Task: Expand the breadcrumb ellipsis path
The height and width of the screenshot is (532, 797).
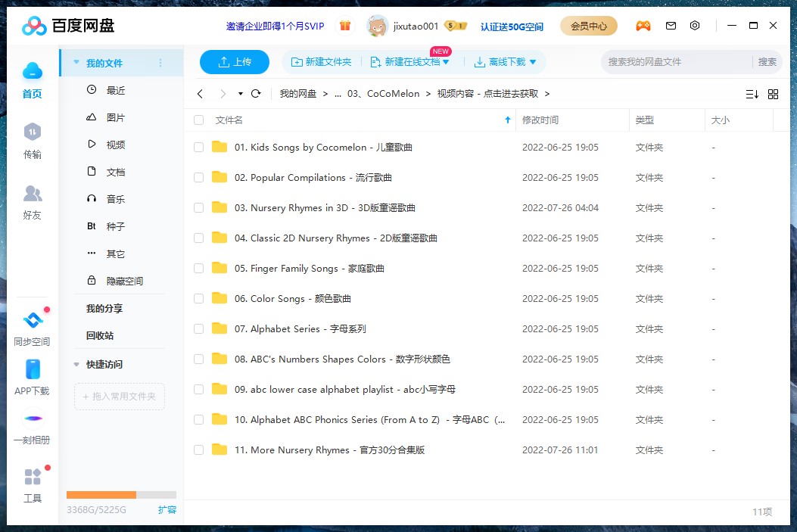Action: click(338, 94)
